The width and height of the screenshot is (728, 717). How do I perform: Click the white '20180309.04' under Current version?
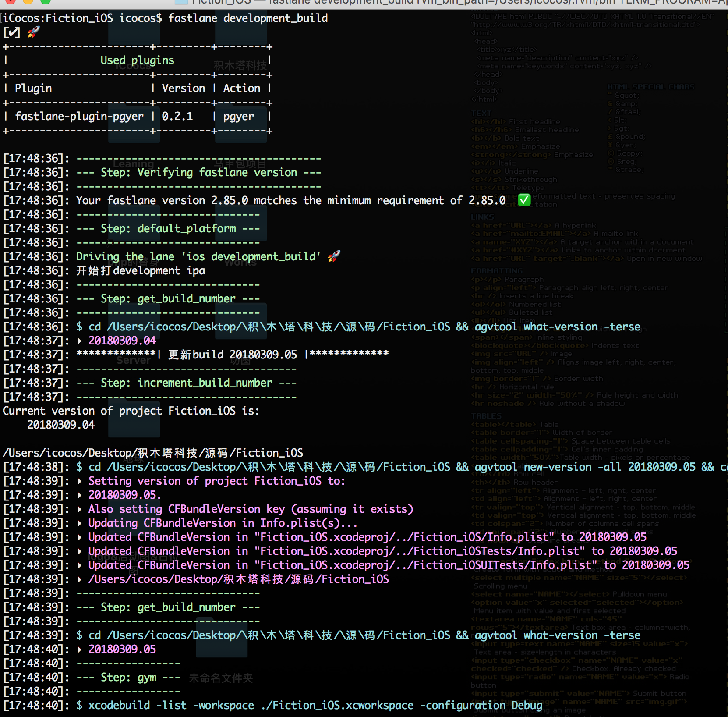click(x=61, y=425)
